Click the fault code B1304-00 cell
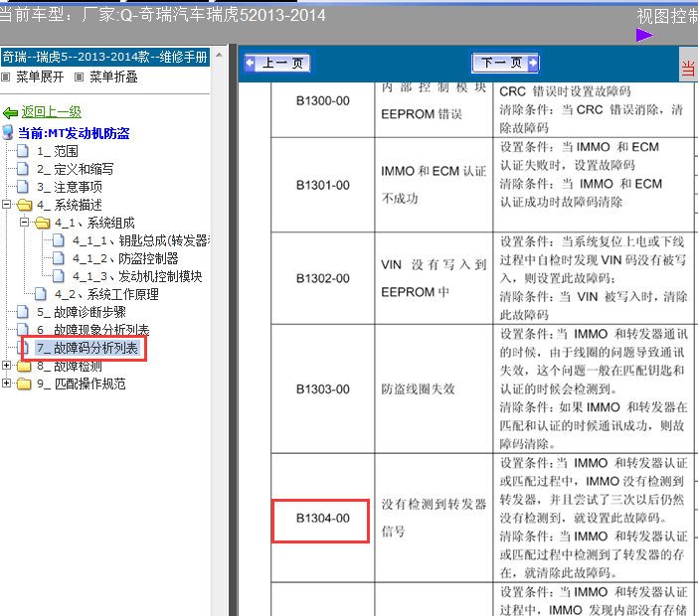This screenshot has width=698, height=616. point(321,519)
